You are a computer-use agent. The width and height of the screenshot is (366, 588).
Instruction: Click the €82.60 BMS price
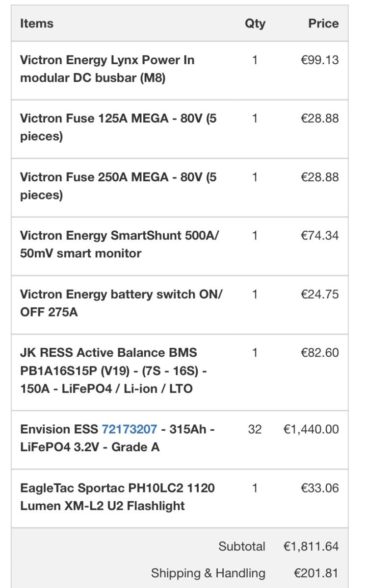[319, 353]
